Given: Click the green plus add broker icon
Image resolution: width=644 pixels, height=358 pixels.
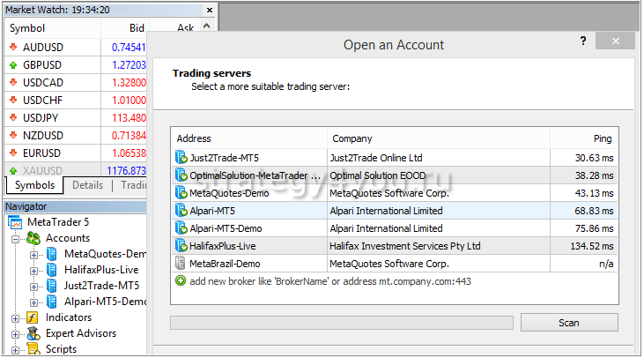Looking at the screenshot, I should point(181,280).
